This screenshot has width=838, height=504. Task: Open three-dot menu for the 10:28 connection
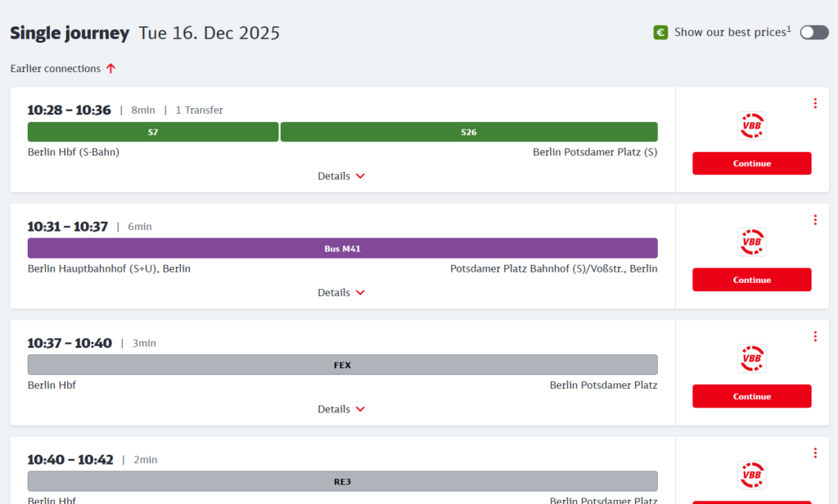tap(815, 103)
